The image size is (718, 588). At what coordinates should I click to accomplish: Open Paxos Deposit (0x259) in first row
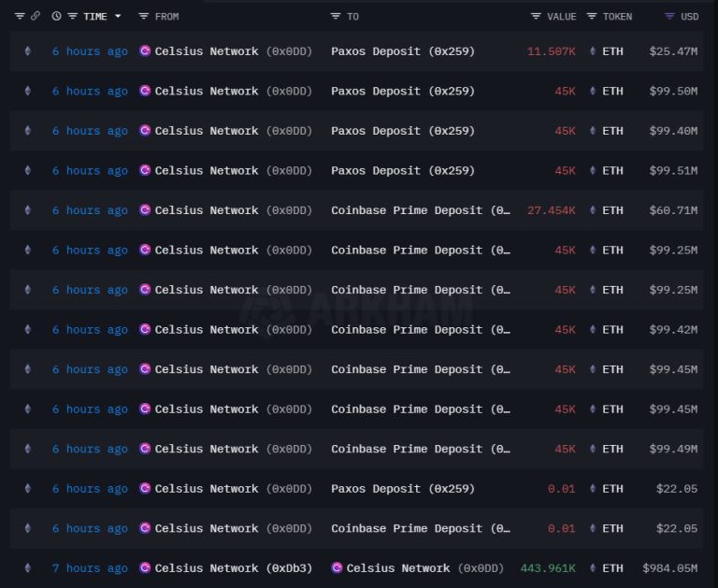[x=402, y=51]
